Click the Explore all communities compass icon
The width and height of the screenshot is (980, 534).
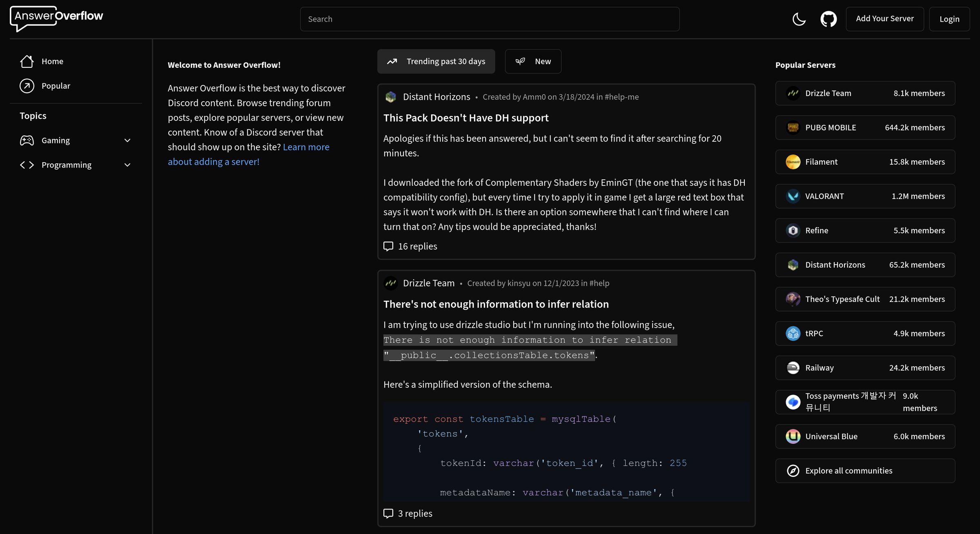coord(793,471)
